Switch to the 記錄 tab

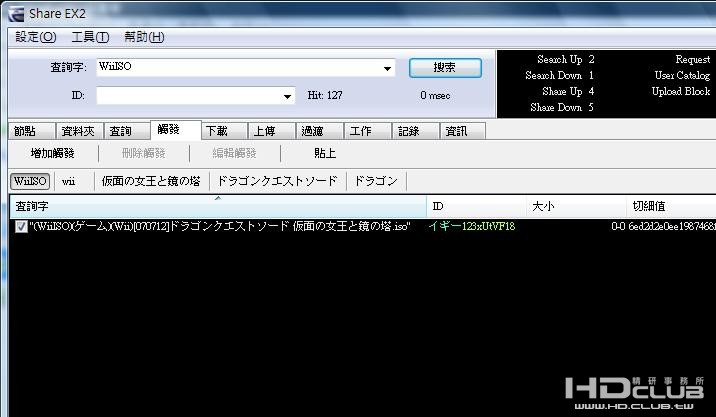416,131
